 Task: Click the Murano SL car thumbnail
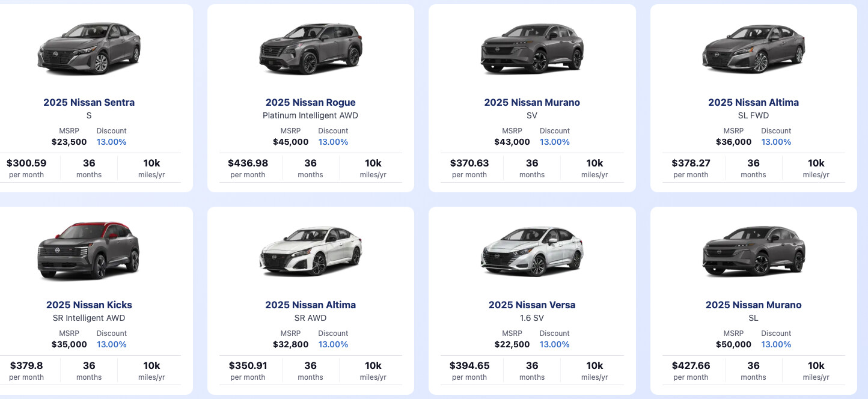click(x=753, y=251)
